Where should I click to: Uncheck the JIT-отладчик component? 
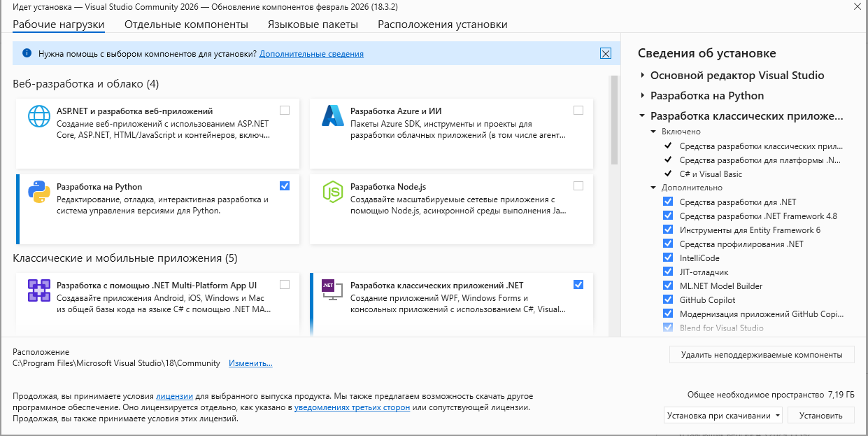668,272
